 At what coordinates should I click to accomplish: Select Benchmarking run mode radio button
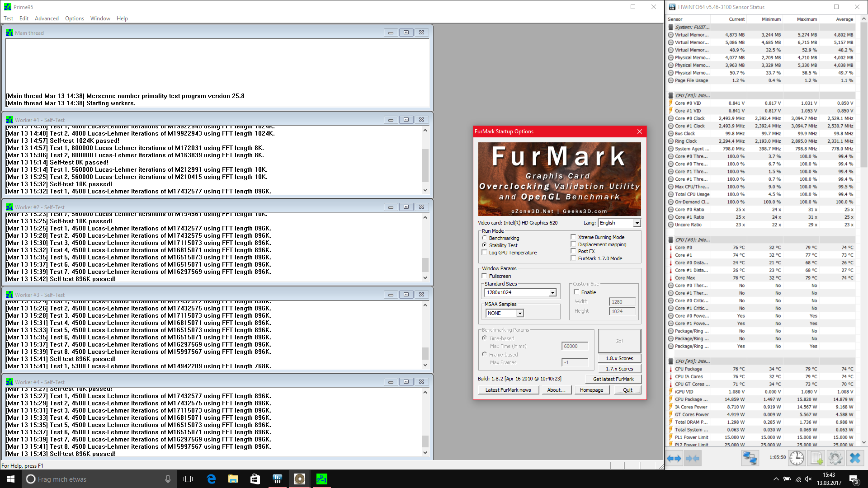click(485, 238)
